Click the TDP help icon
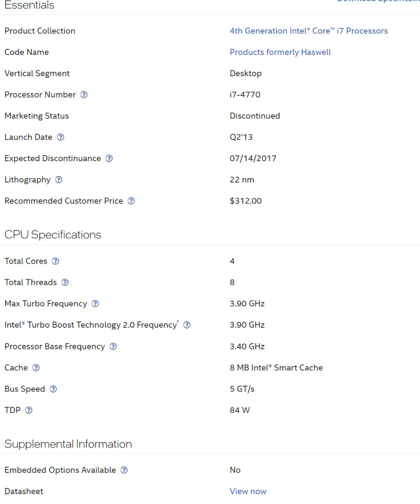420x504 pixels. (29, 410)
